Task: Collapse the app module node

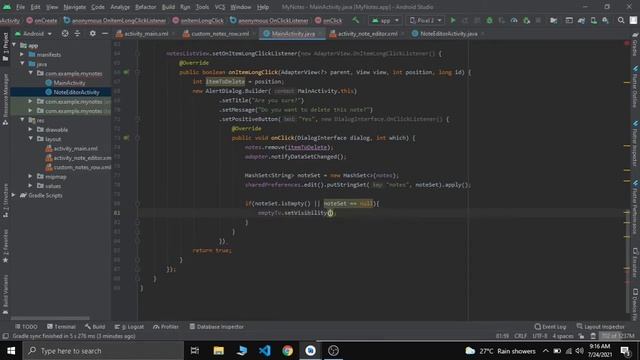Action: click(x=14, y=45)
